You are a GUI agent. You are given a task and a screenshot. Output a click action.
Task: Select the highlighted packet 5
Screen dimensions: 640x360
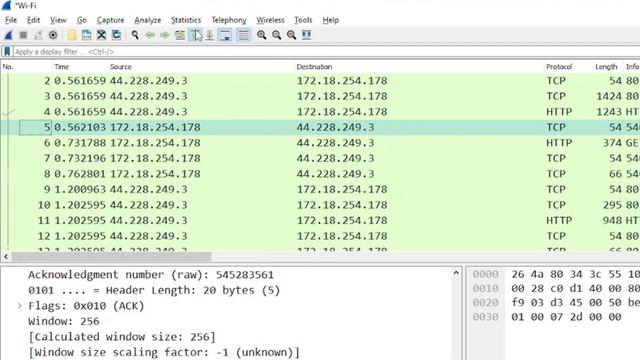click(320, 127)
